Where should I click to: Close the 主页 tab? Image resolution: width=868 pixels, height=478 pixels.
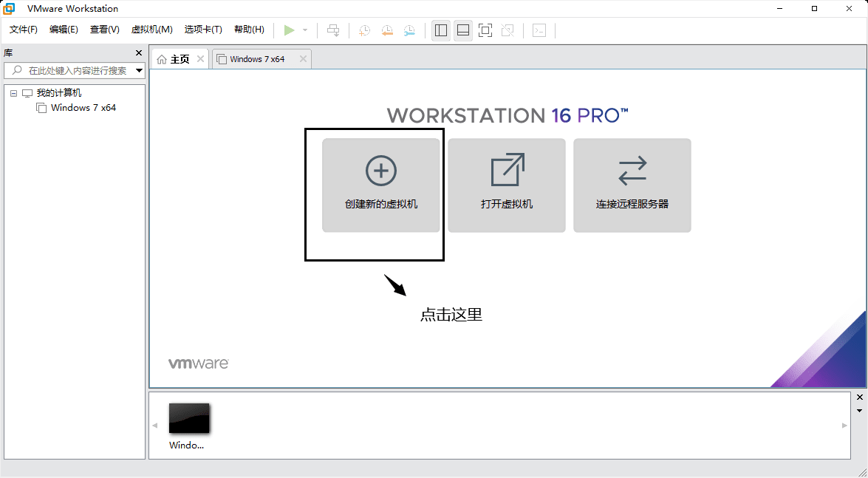click(200, 58)
